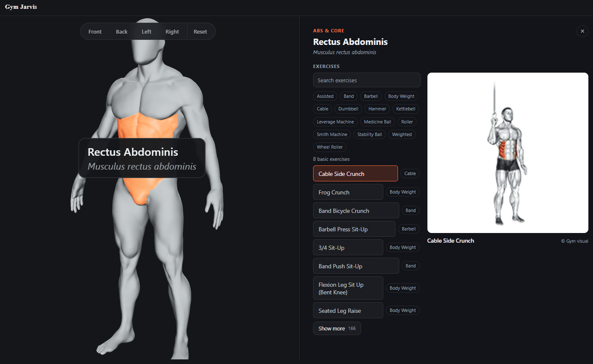This screenshot has width=593, height=364.
Task: Select the Cable Side Crunch exercise
Action: coord(356,173)
